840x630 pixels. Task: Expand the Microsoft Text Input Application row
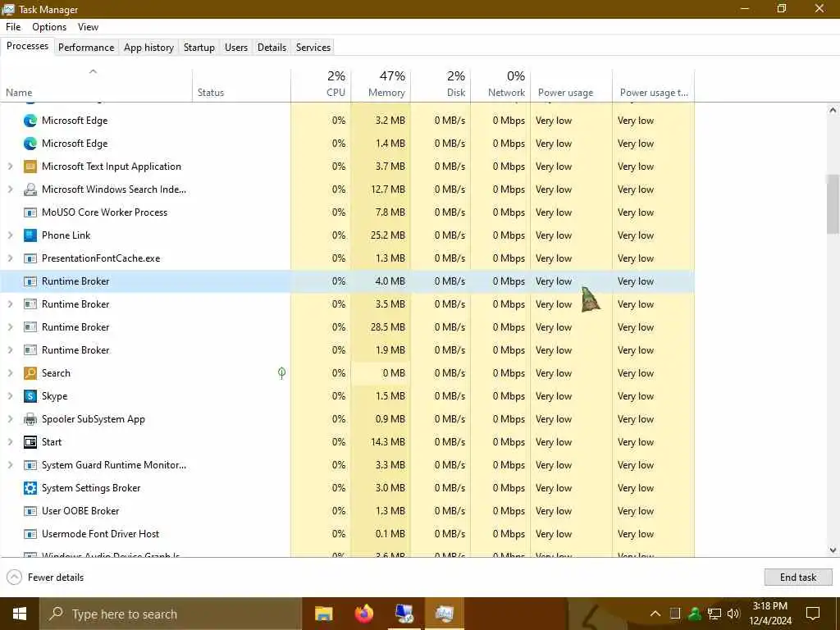click(x=10, y=166)
